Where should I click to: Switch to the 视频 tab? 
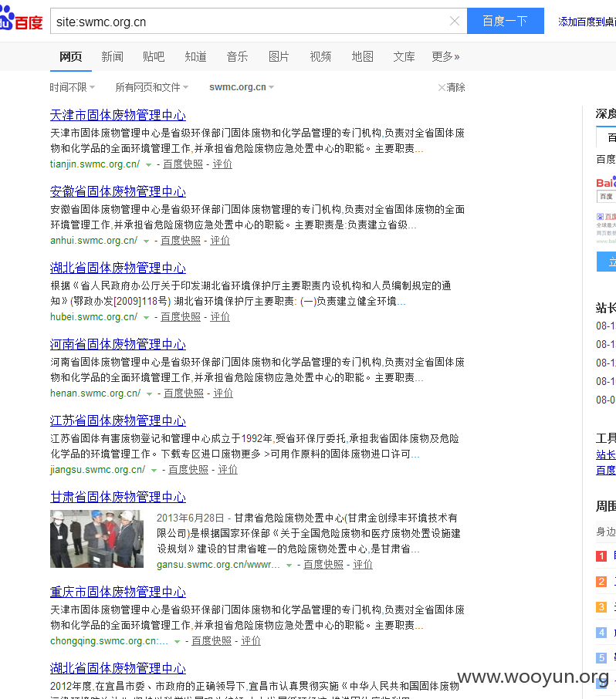(x=320, y=56)
